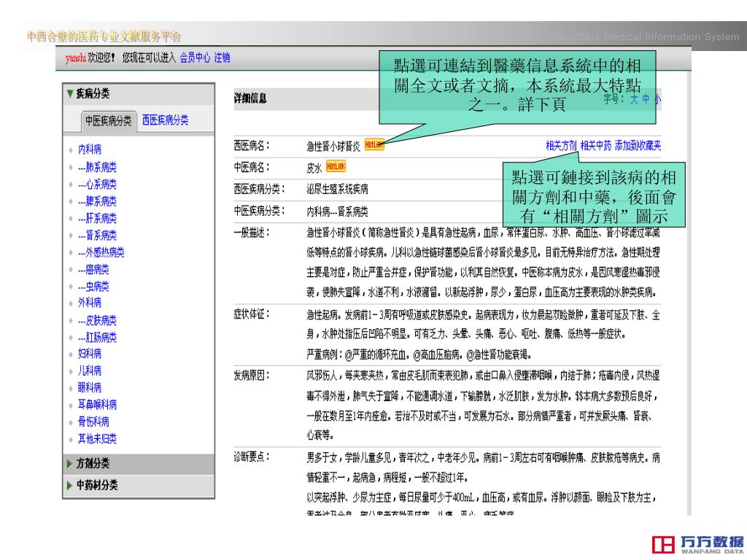
Task: Click 添加到收藏夹 link
Action: (x=638, y=146)
